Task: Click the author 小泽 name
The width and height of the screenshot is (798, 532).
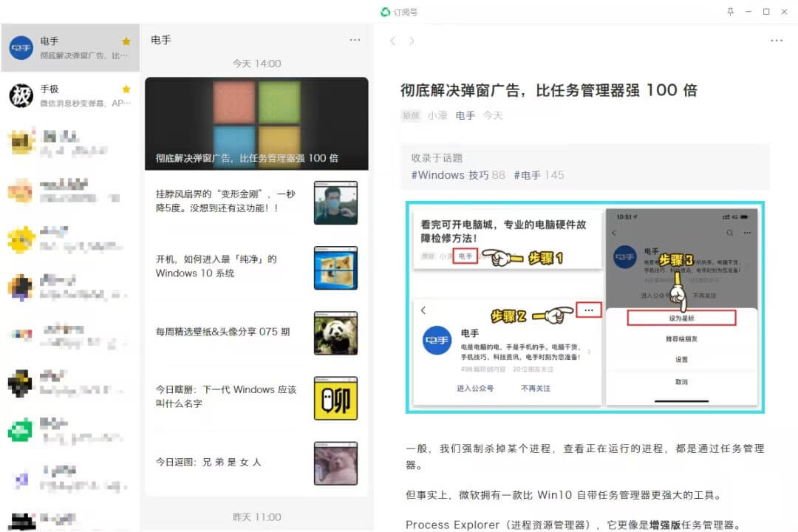Action: (x=437, y=115)
